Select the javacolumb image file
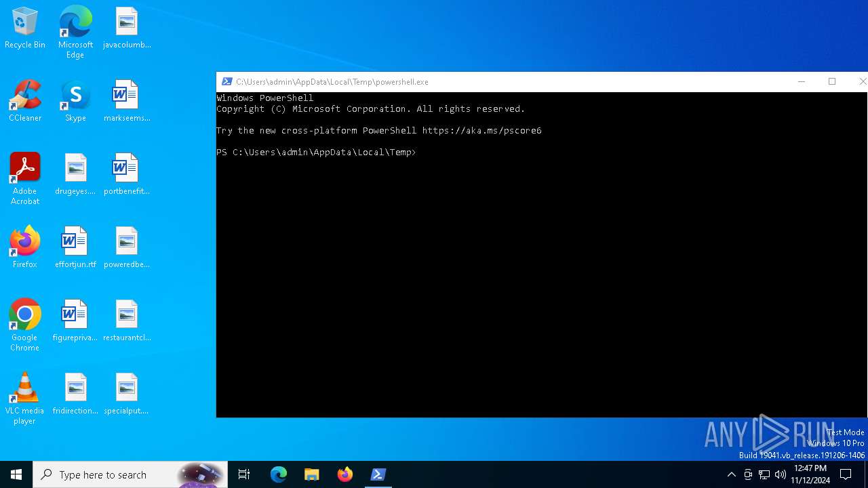This screenshot has height=488, width=868. tap(126, 28)
